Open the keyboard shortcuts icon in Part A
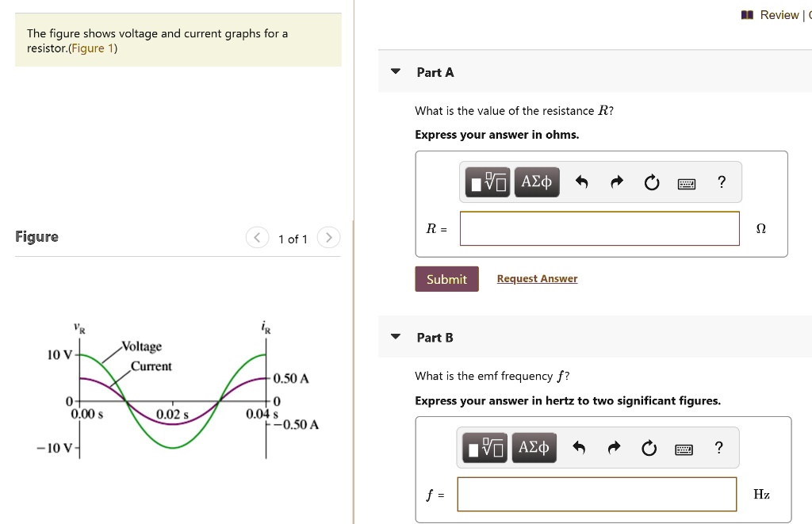 tap(686, 182)
